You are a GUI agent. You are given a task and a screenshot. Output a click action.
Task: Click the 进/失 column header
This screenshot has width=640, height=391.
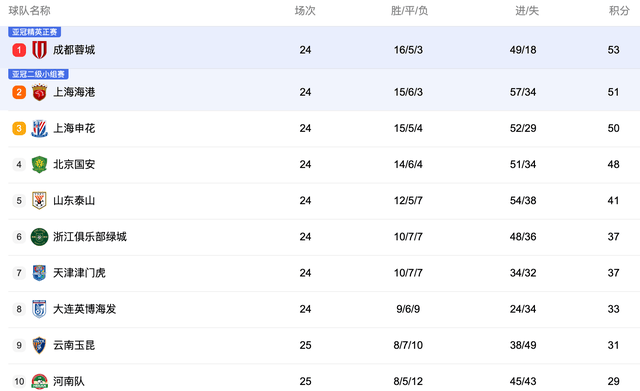pos(527,11)
